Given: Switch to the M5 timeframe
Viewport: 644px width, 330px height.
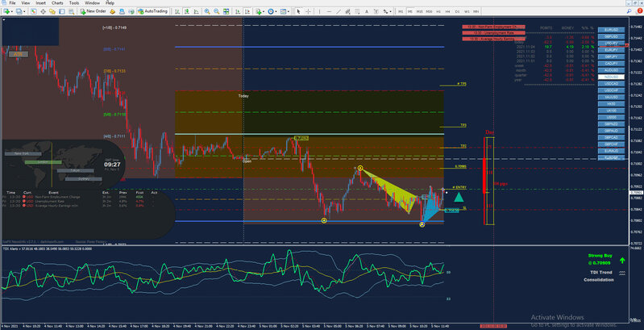Looking at the screenshot, I should [x=410, y=11].
